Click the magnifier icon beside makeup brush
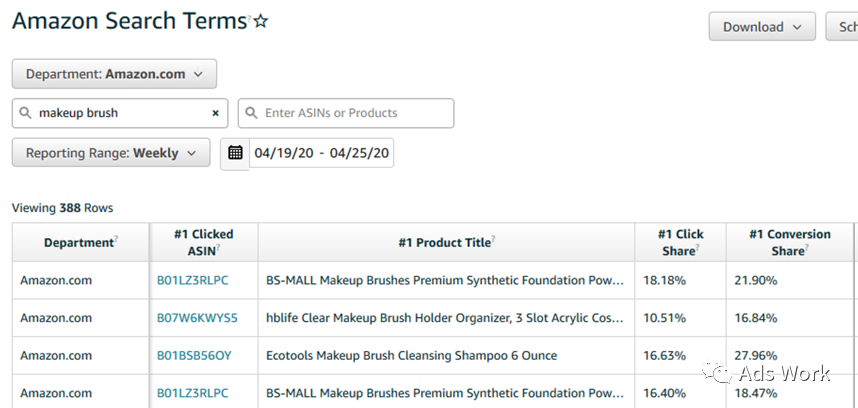The height and width of the screenshot is (408, 858). (25, 114)
